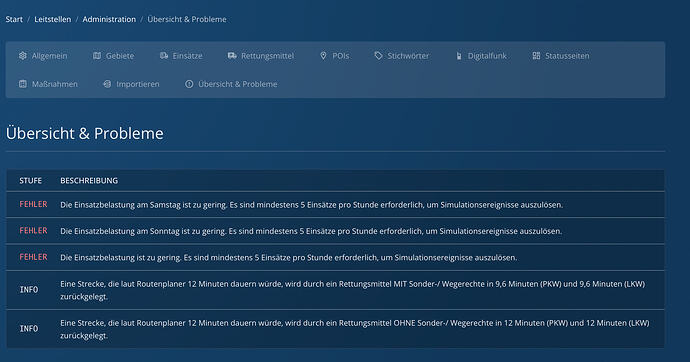Click the BESCHREIBUNG column header
The height and width of the screenshot is (362, 690).
coord(89,181)
